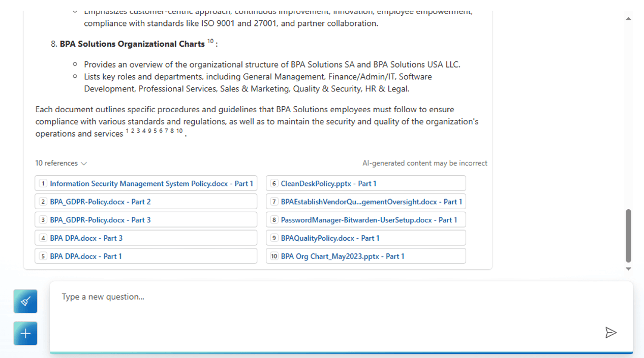Open PasswordManager-Bitwarden-UserSetup.docx reference
644x358 pixels.
coord(366,220)
